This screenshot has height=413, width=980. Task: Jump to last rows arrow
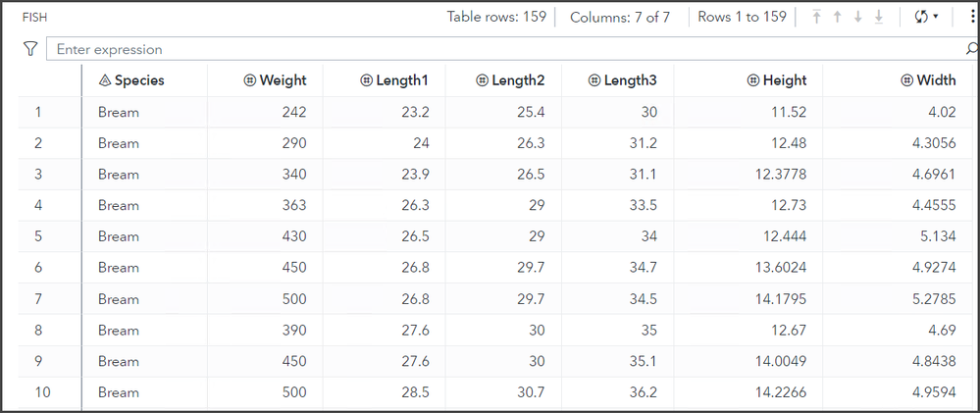pyautogui.click(x=879, y=17)
